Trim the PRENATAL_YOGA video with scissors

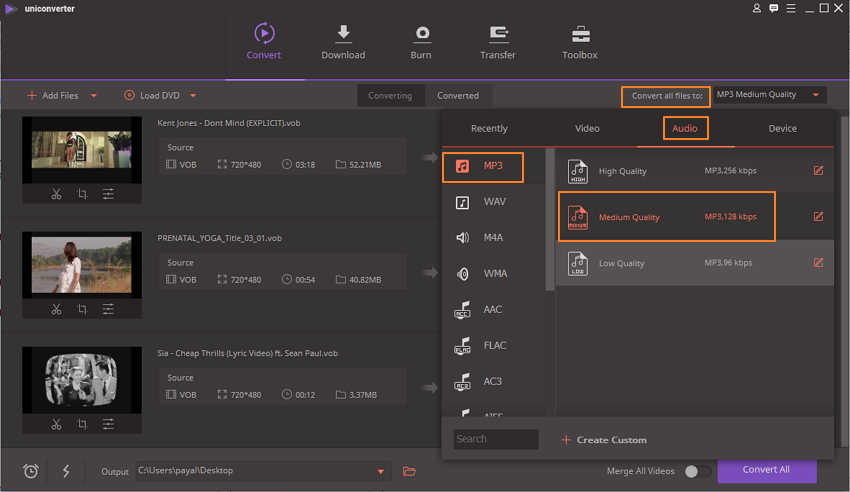tap(56, 309)
